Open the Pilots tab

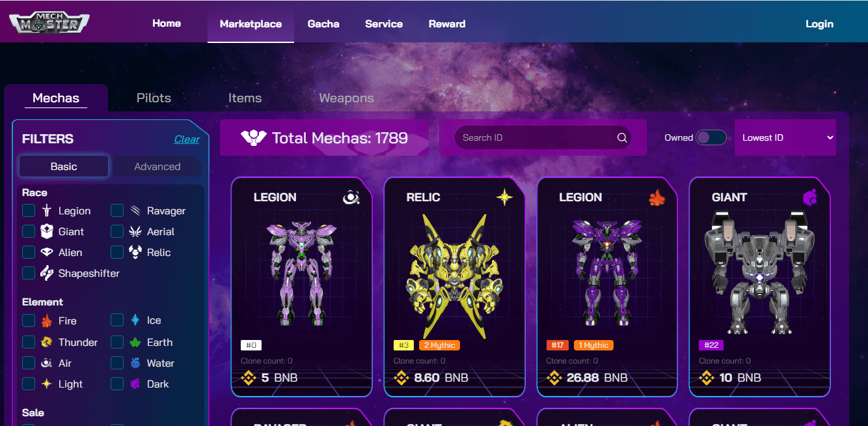pyautogui.click(x=154, y=98)
